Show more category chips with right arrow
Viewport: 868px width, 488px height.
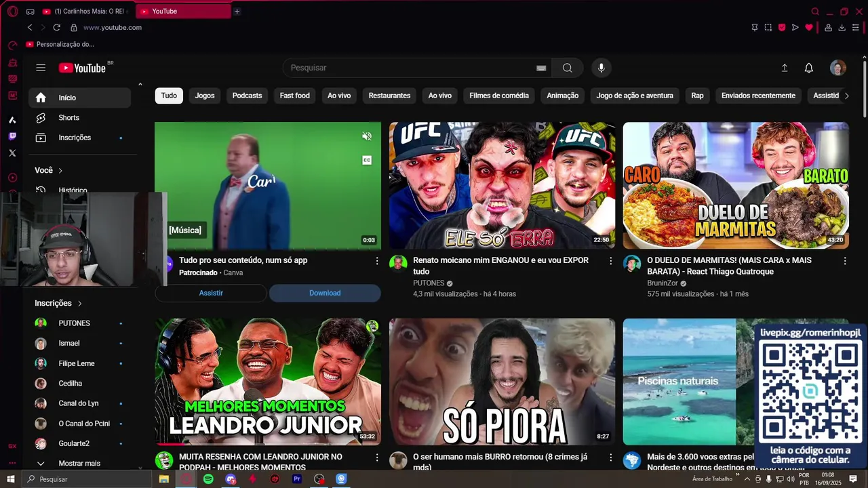pos(846,96)
